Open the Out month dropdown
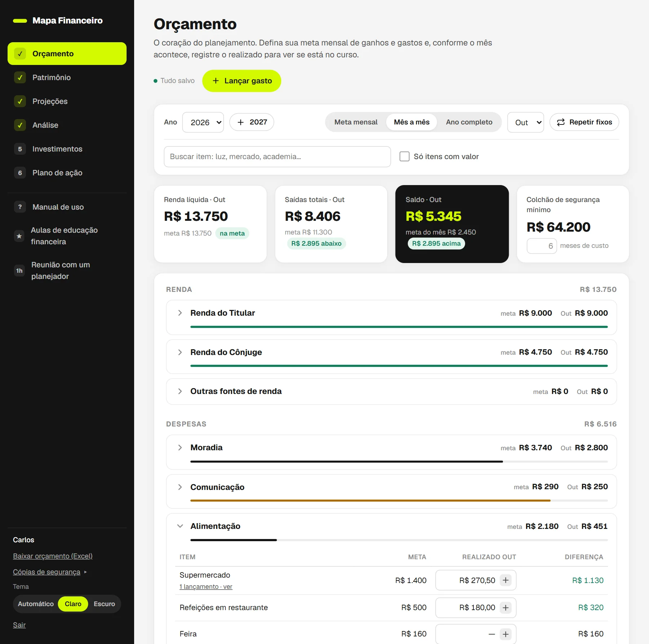 coord(525,122)
